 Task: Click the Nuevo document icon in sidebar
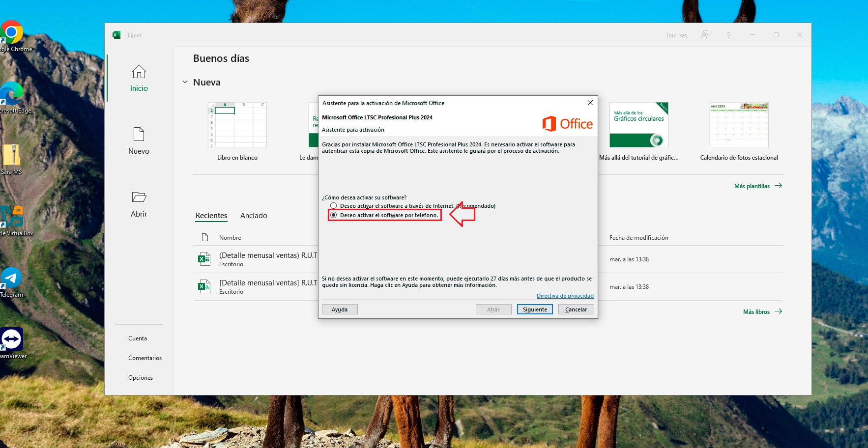tap(139, 135)
